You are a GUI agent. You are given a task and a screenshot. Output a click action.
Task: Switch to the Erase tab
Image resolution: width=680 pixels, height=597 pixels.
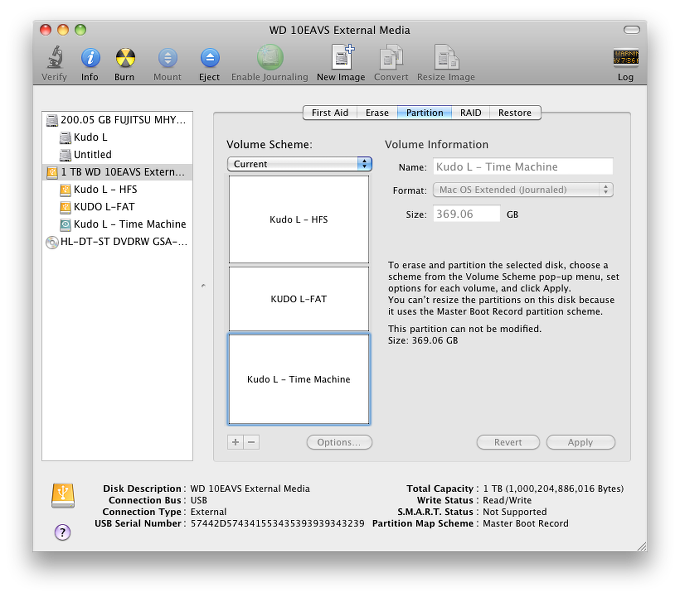(377, 113)
